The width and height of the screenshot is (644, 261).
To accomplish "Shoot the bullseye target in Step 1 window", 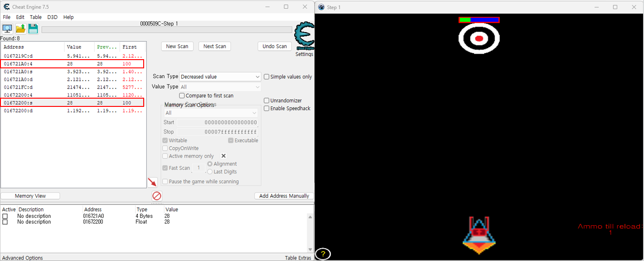I will [x=479, y=39].
